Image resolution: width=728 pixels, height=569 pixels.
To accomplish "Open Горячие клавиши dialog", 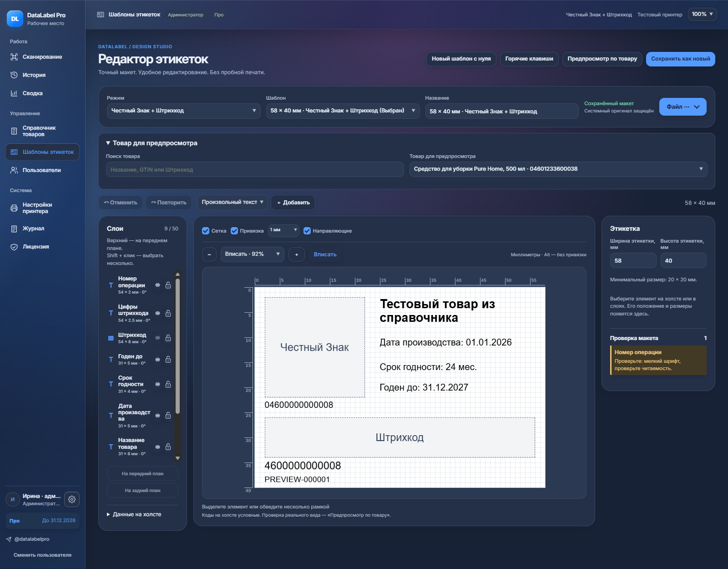I will click(529, 59).
